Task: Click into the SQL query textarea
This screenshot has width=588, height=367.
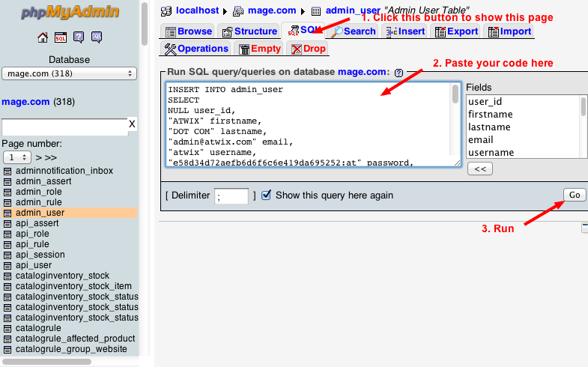Action: [308, 124]
